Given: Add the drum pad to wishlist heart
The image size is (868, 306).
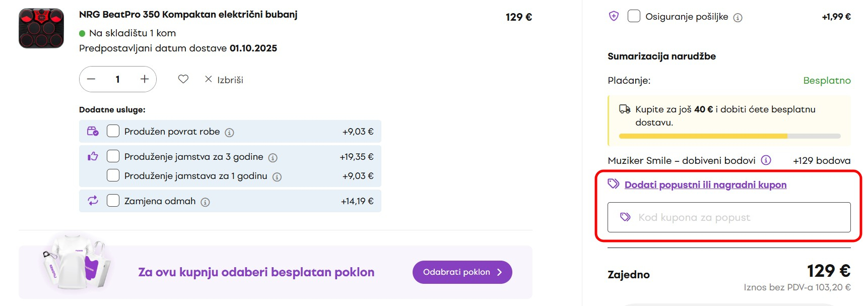Looking at the screenshot, I should pos(183,79).
